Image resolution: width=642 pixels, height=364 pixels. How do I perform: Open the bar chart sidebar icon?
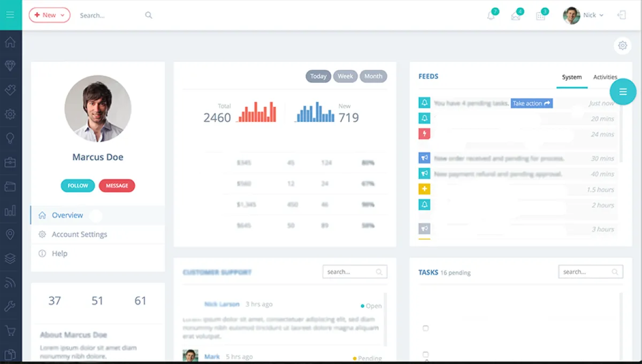(10, 210)
